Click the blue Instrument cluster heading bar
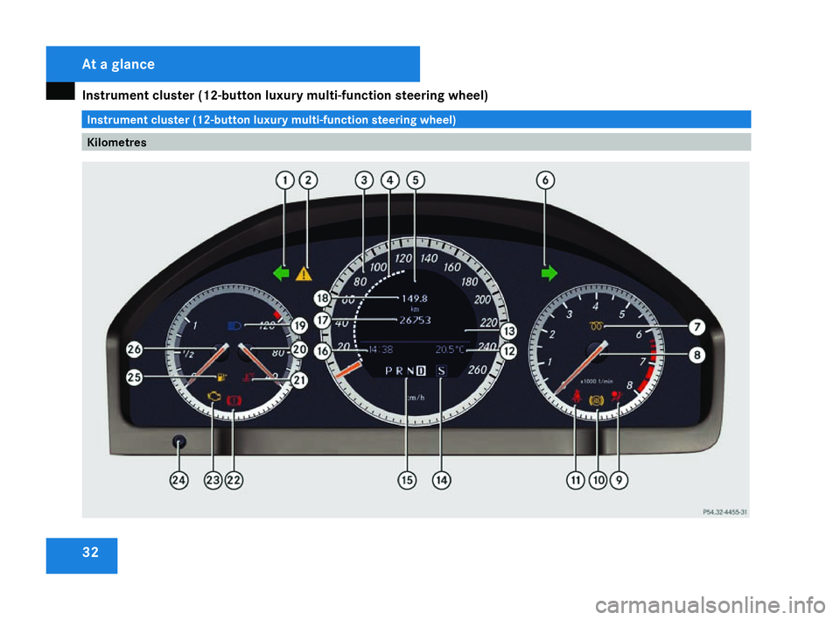Viewport: 840px width, 620px height. (416, 119)
